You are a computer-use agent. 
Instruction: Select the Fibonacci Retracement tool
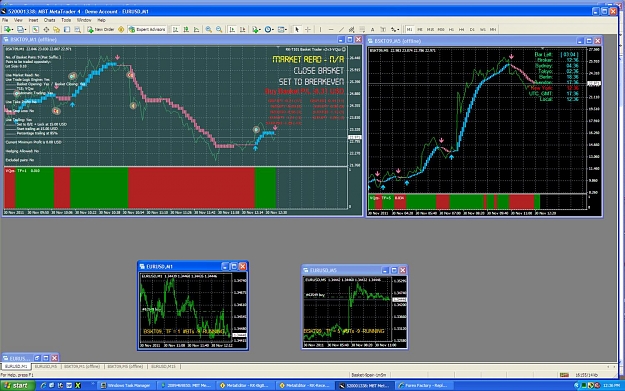(362, 29)
